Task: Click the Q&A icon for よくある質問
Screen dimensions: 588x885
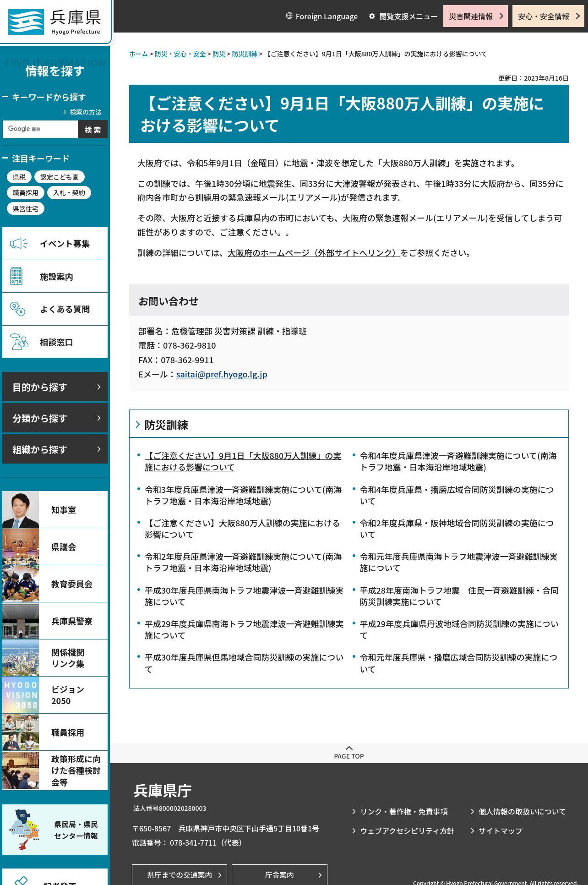Action: 17,309
